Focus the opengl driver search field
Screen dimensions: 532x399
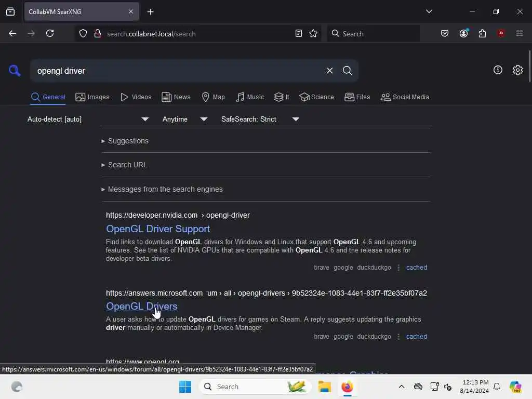[177, 71]
